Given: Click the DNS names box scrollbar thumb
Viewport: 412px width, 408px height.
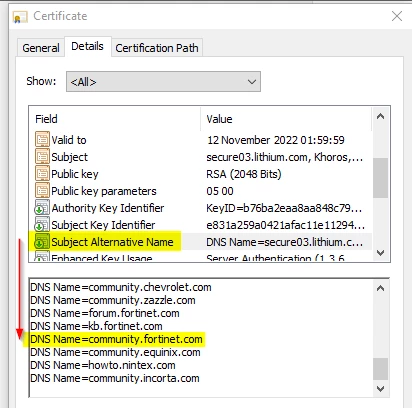Looking at the screenshot, I should [380, 369].
